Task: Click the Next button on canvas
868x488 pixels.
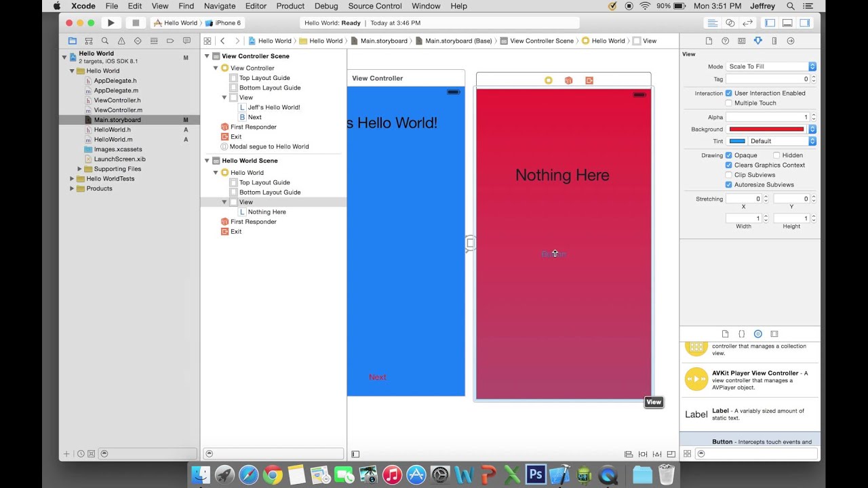Action: click(378, 377)
